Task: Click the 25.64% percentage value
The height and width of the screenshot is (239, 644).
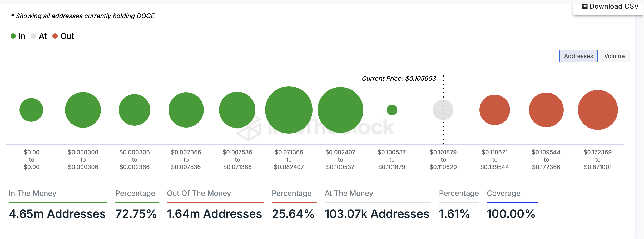Action: (293, 214)
